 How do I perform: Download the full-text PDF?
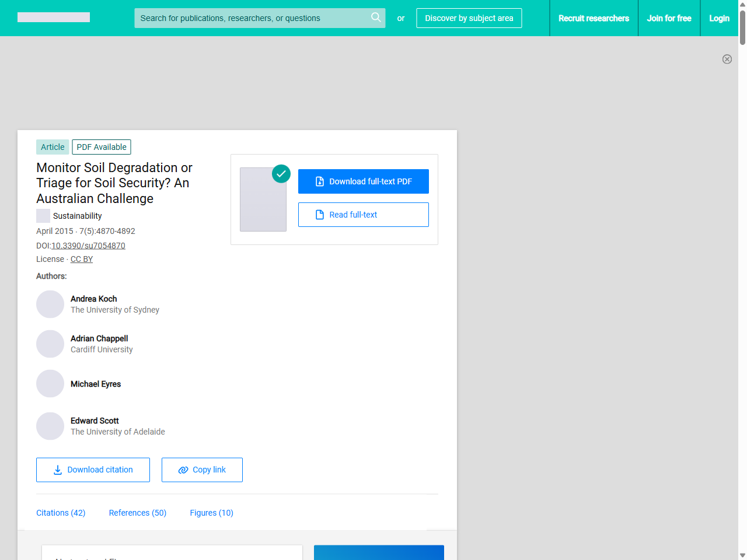(x=364, y=181)
